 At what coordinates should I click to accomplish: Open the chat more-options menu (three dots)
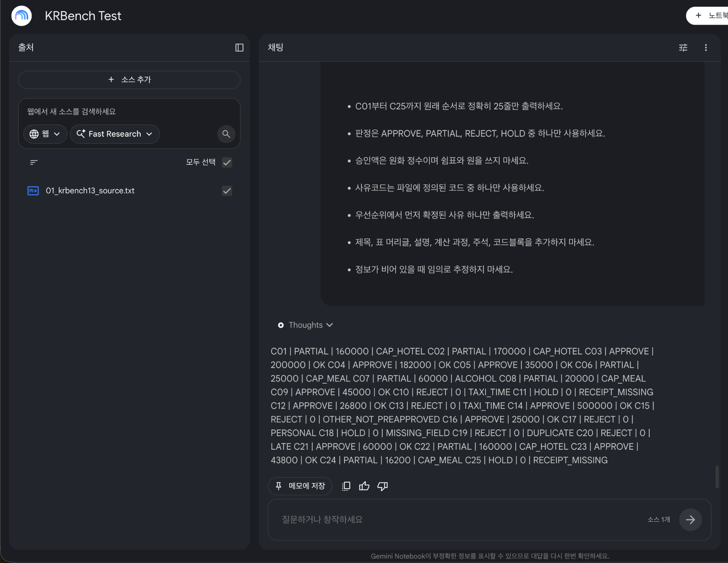(x=706, y=47)
